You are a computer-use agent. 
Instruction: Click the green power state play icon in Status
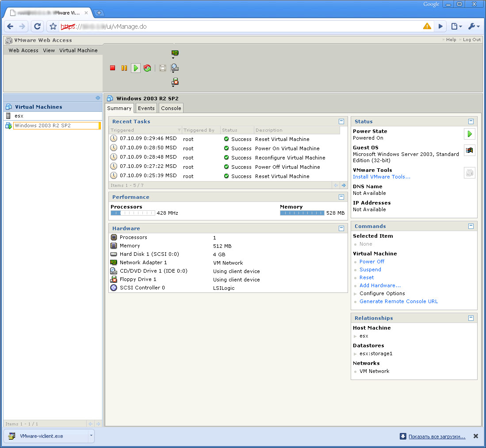tap(470, 134)
